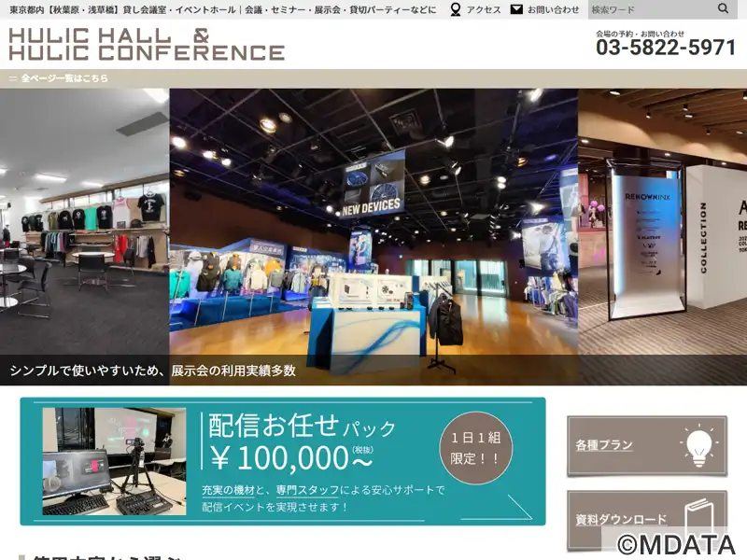Open the 資料ダウンロード button
747x560 pixels.
647,520
